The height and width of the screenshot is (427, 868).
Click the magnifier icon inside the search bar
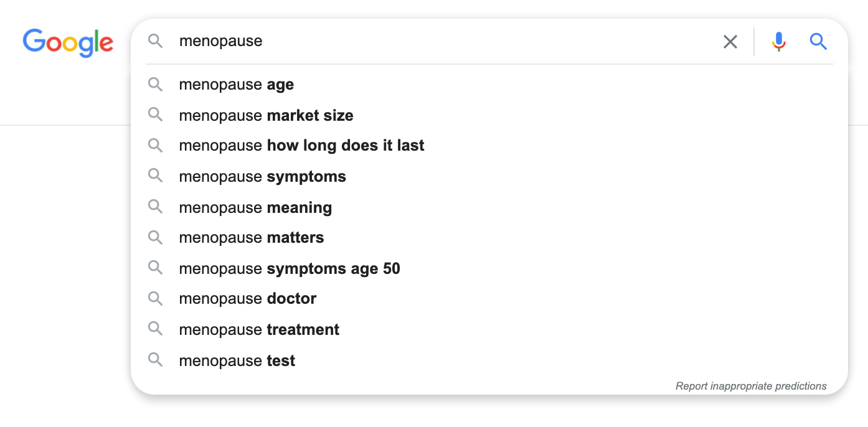point(155,41)
